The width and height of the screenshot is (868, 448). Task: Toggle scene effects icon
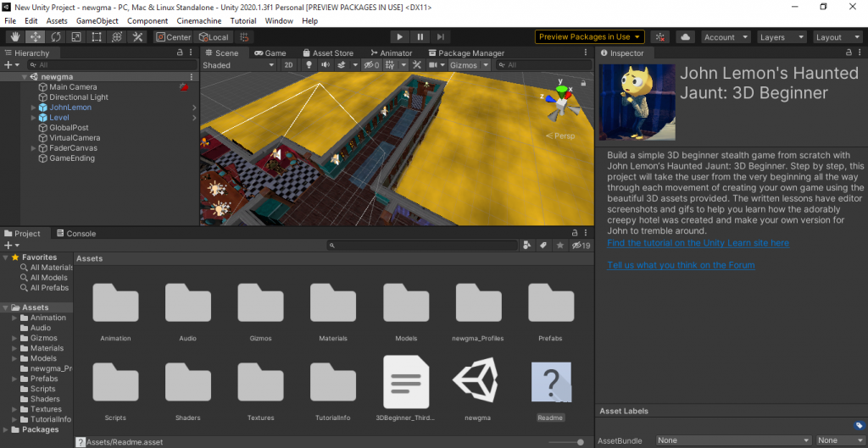pyautogui.click(x=341, y=64)
